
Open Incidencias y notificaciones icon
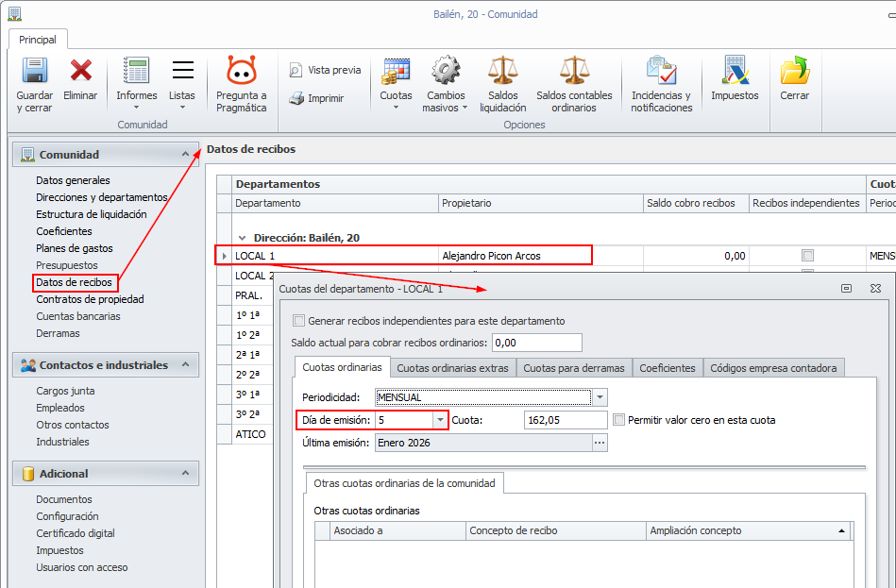[662, 70]
